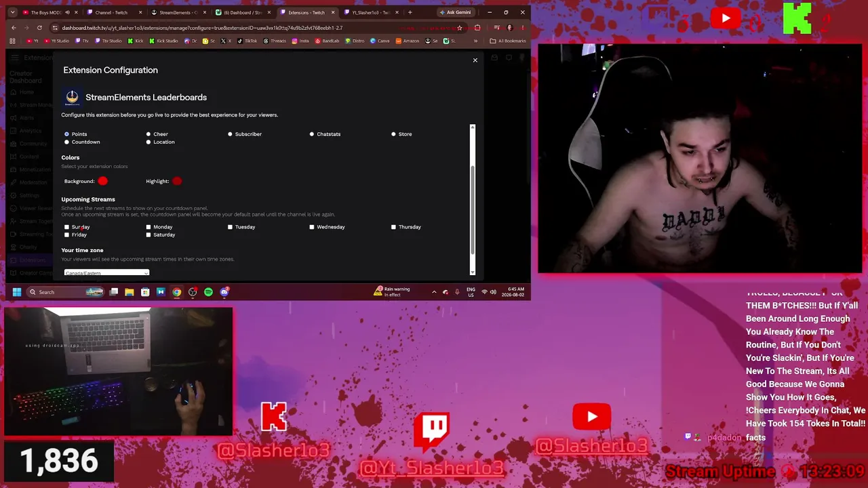Click the scrollbar down arrow in dialog
The image size is (868, 488).
pyautogui.click(x=472, y=272)
